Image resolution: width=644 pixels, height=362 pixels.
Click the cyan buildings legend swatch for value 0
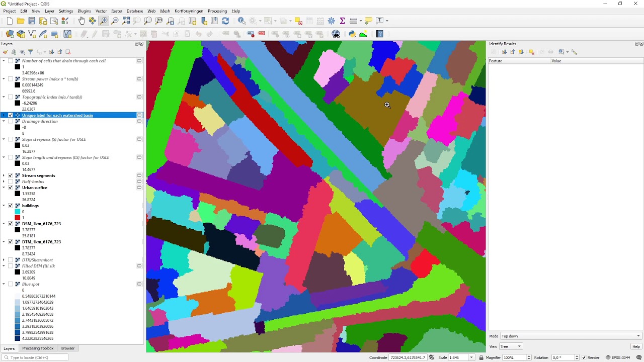(18, 212)
